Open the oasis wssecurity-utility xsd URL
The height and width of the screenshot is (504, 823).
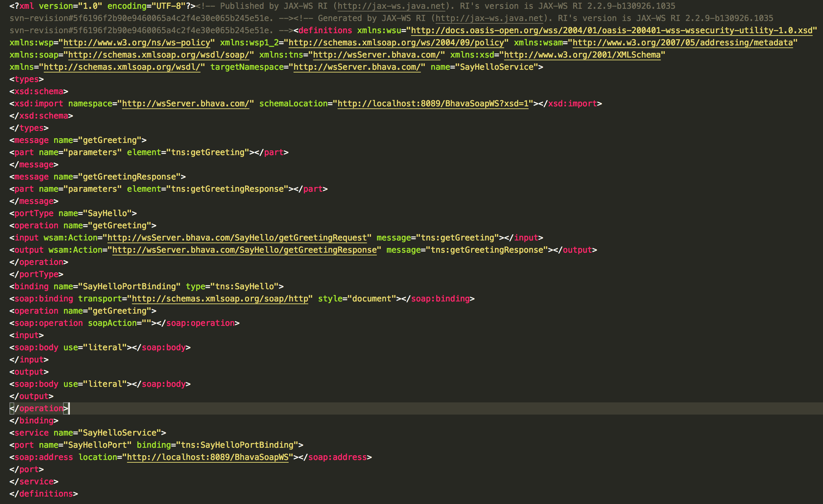point(611,30)
